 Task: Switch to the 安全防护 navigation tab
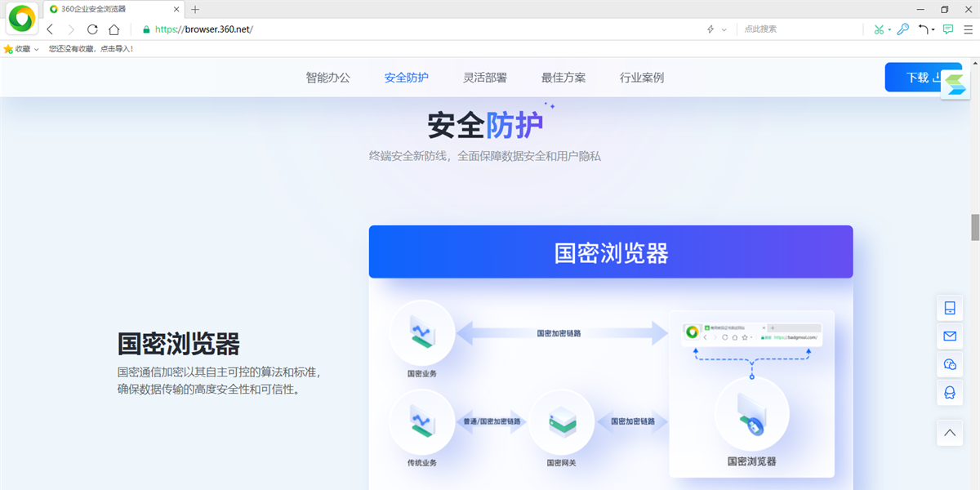pos(406,77)
